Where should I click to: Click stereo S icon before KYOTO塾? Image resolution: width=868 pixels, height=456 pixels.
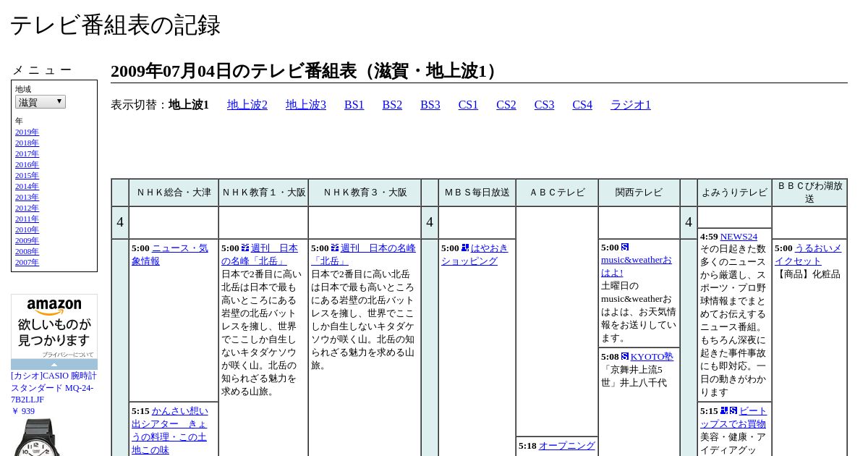tap(625, 356)
